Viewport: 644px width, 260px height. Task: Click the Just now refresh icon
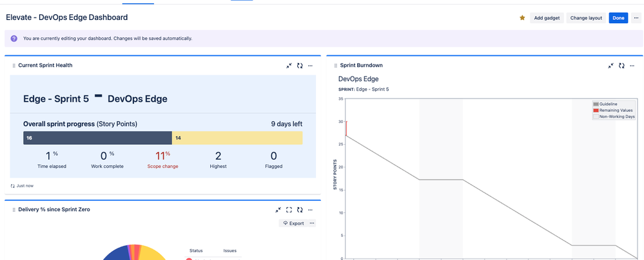[x=13, y=186]
